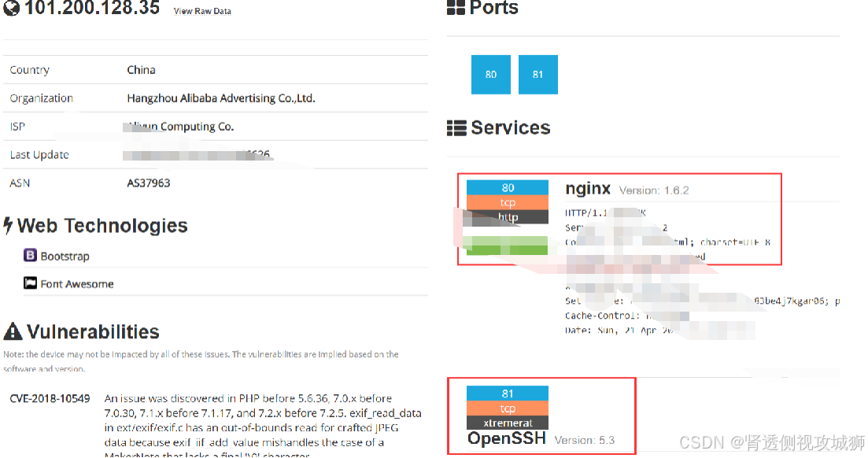The width and height of the screenshot is (868, 458).
Task: Click the Ports grid icon
Action: point(456,7)
